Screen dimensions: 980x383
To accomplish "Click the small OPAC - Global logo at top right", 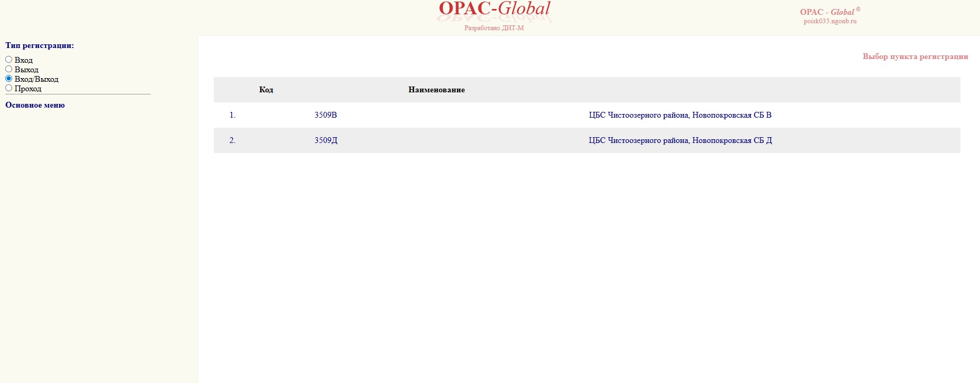I will point(826,12).
